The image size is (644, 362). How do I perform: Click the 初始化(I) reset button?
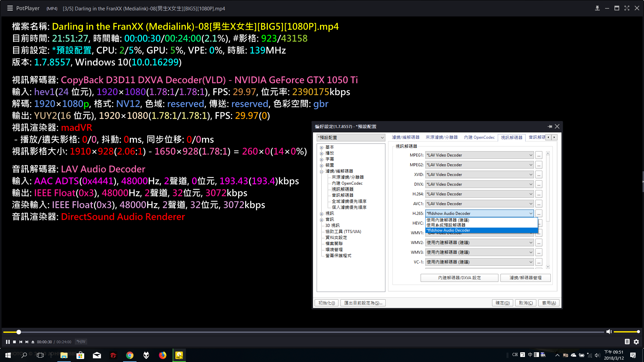pos(326,303)
